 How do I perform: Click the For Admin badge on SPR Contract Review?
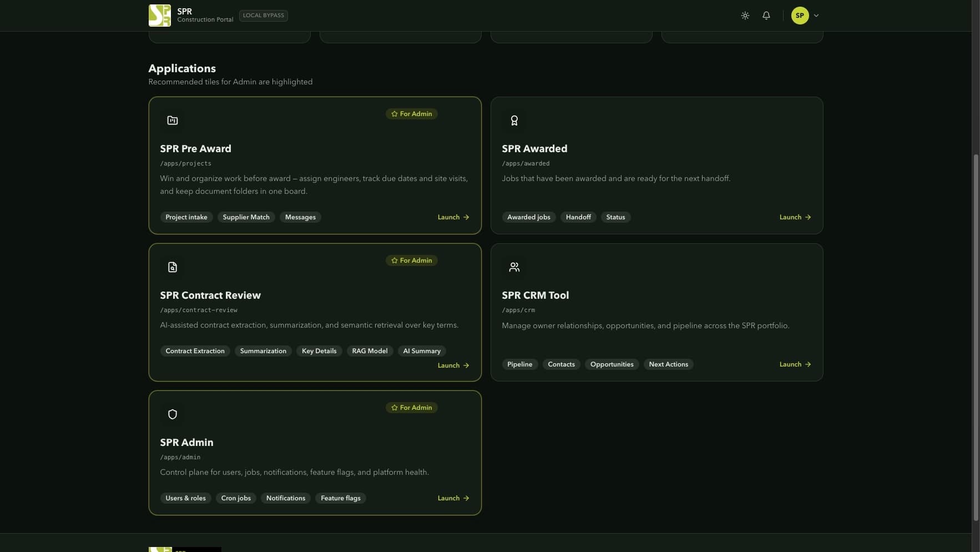click(x=412, y=260)
